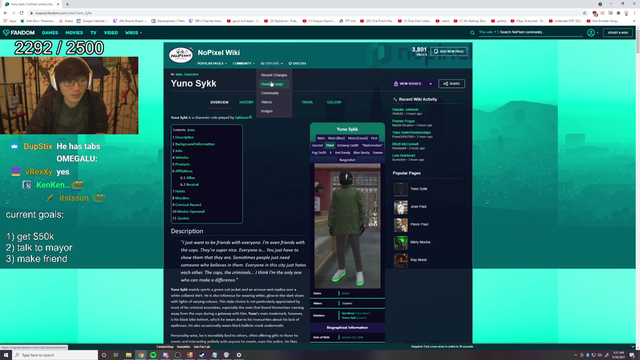Open Games in the Fandom top bar
The height and width of the screenshot is (360, 640).
[50, 33]
